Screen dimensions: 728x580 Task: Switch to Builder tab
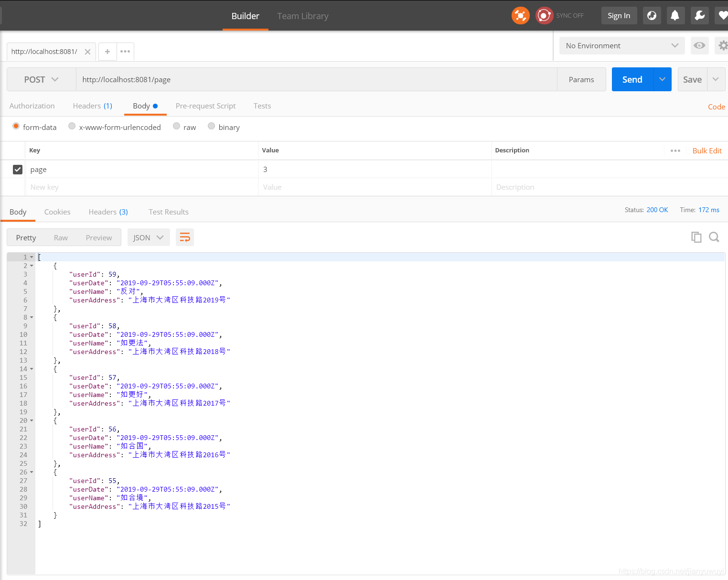pyautogui.click(x=246, y=16)
